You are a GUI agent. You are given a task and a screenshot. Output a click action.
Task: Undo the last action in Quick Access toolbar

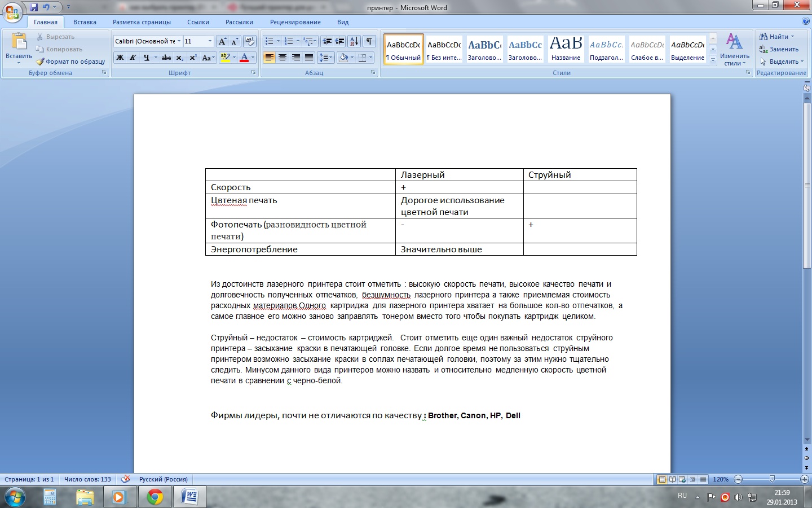46,7
